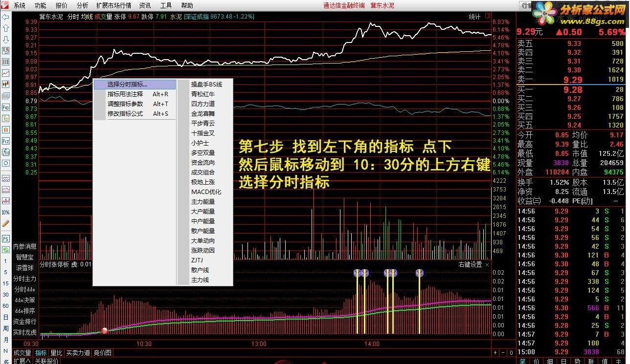Select the 金龙喜舞 indicator
The height and width of the screenshot is (364, 630).
203,113
